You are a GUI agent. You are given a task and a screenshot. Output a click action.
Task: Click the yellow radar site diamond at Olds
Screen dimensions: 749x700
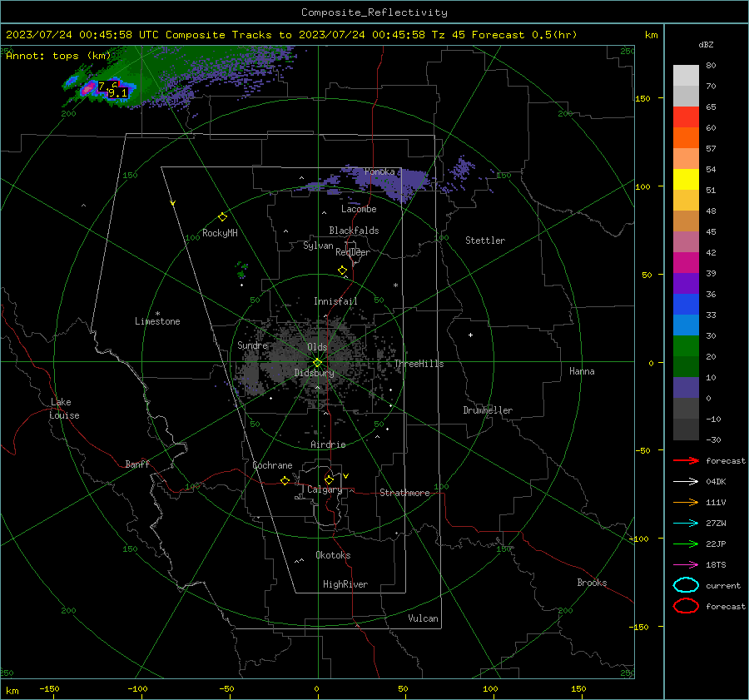[317, 363]
